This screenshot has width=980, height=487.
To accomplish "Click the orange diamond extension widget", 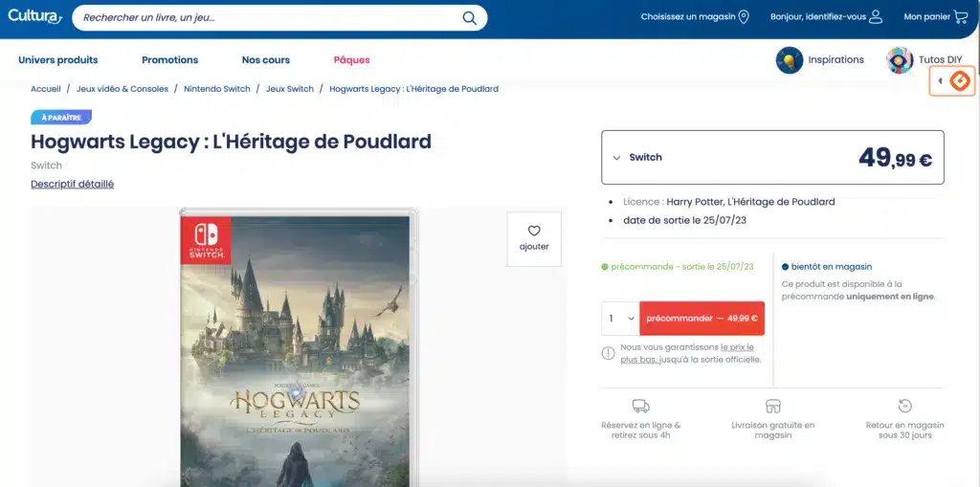I will (959, 81).
